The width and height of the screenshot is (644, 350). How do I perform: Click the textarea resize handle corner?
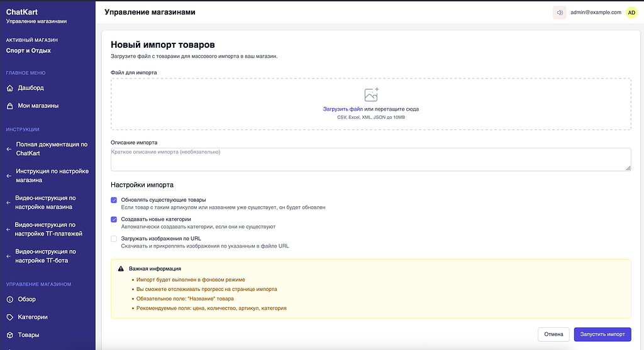pos(628,168)
